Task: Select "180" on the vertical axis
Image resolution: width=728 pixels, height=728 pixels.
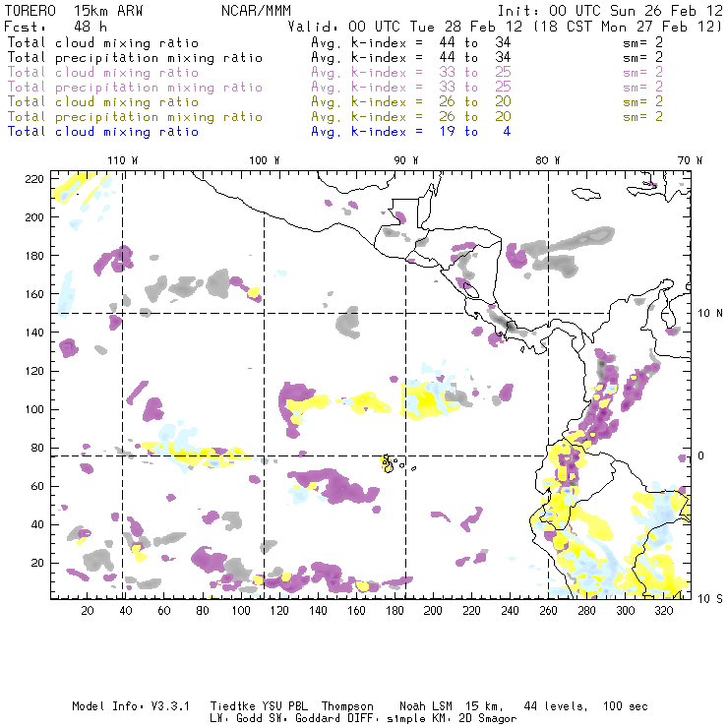Action: [34, 256]
